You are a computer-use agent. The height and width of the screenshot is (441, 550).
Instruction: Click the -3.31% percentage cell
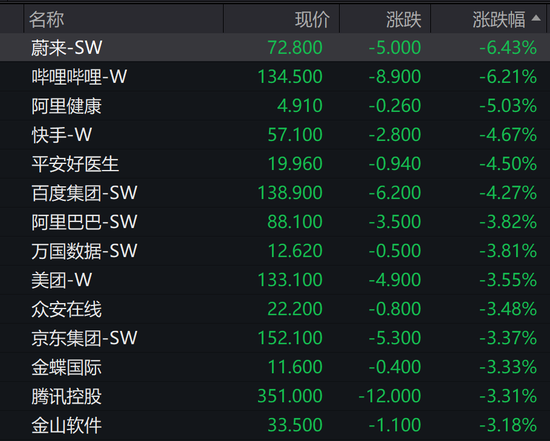(x=508, y=396)
